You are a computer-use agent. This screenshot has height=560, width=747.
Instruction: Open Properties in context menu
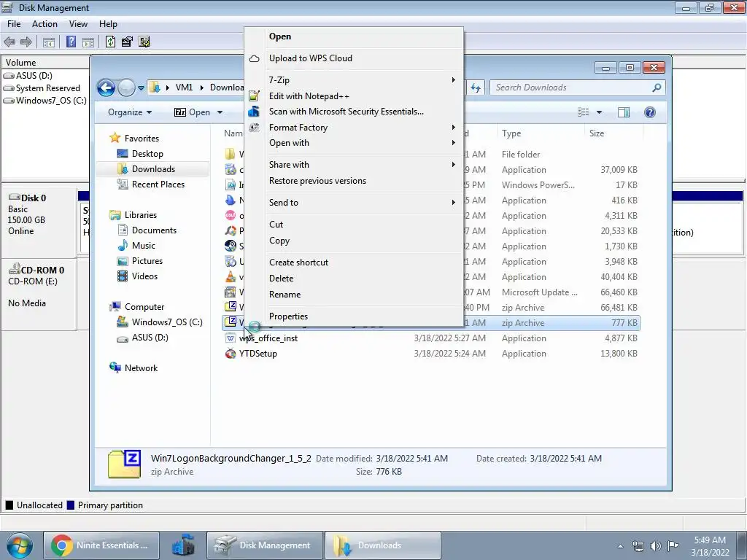363,316
